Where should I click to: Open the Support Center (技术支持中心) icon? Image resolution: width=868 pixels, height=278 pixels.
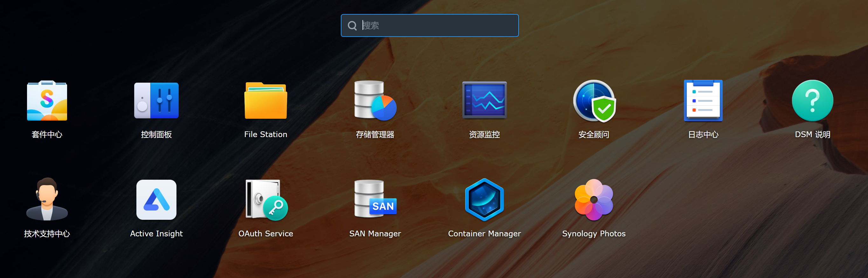coord(47,199)
